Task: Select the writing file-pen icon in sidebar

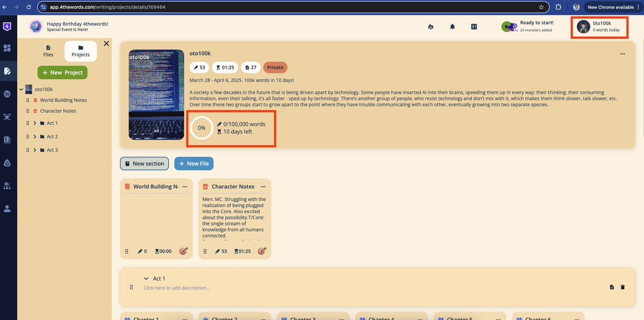Action: (7, 71)
